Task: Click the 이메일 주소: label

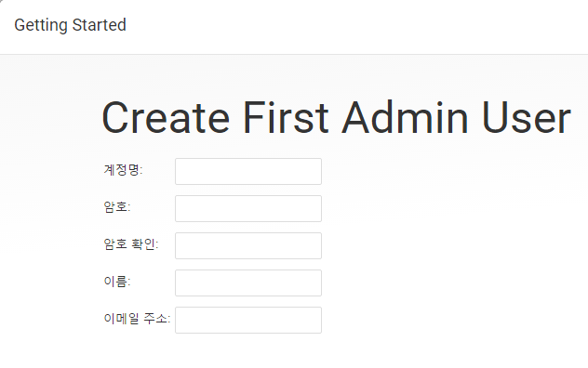Action: coord(137,318)
